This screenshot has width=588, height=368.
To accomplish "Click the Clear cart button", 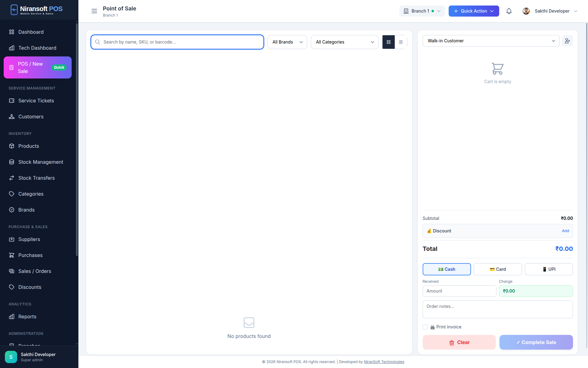I will [x=459, y=342].
